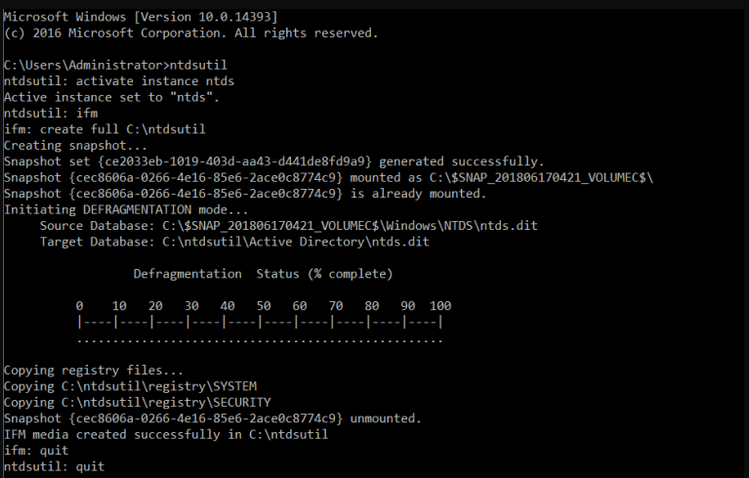Viewport: 749px width, 478px height.
Task: Click the 'Snapshot set generated successfully' line
Action: click(274, 162)
